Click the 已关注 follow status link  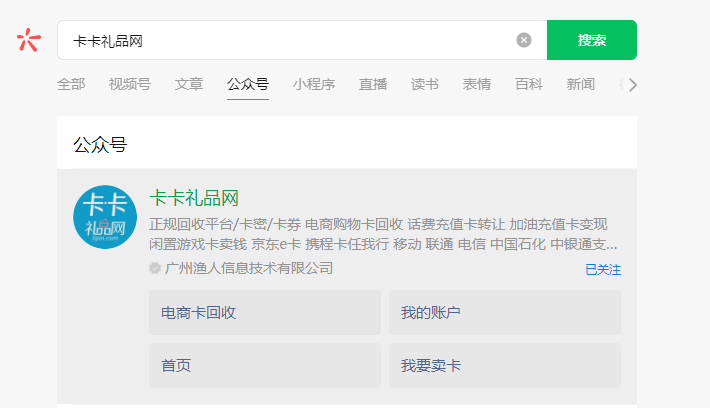click(603, 270)
